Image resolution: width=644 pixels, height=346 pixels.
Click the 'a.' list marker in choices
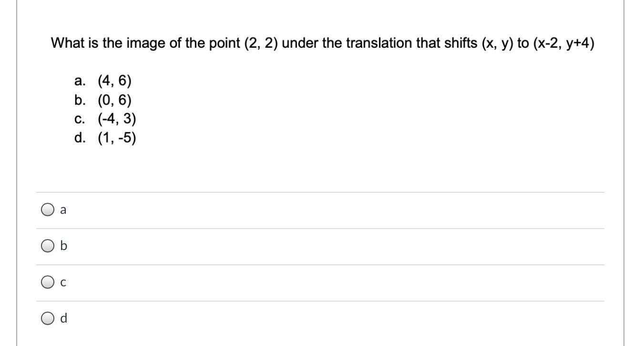pos(80,81)
